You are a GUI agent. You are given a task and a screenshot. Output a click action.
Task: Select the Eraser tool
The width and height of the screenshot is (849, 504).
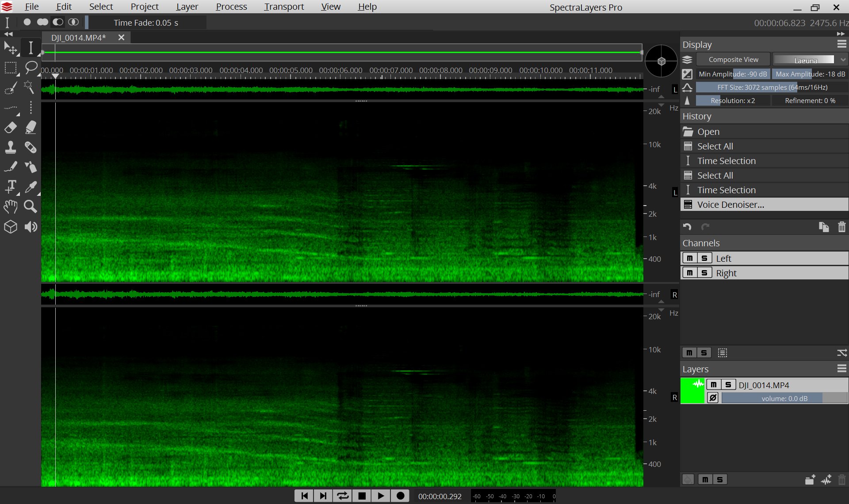(x=11, y=127)
